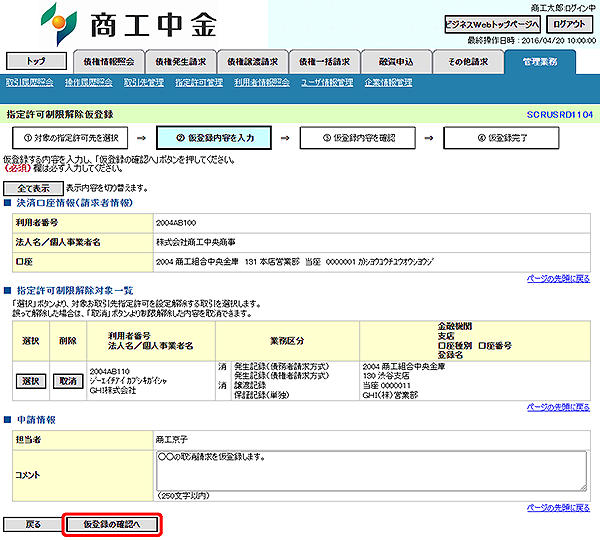Click the 利用者番号 value 2004AB100
The width and height of the screenshot is (600, 540).
(176, 223)
